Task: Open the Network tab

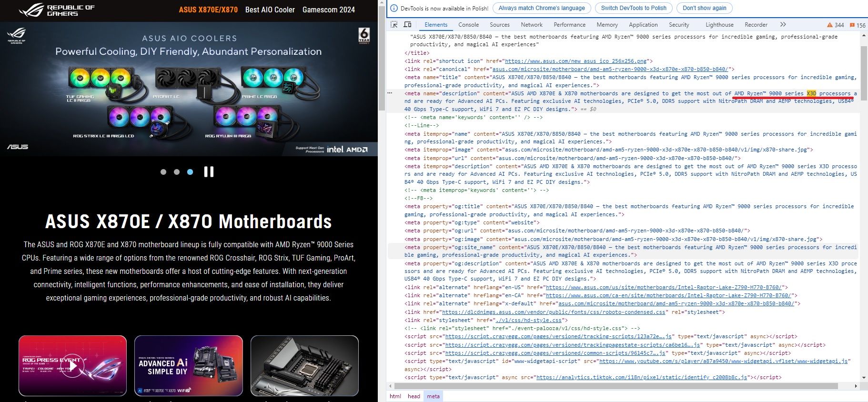Action: coord(532,25)
